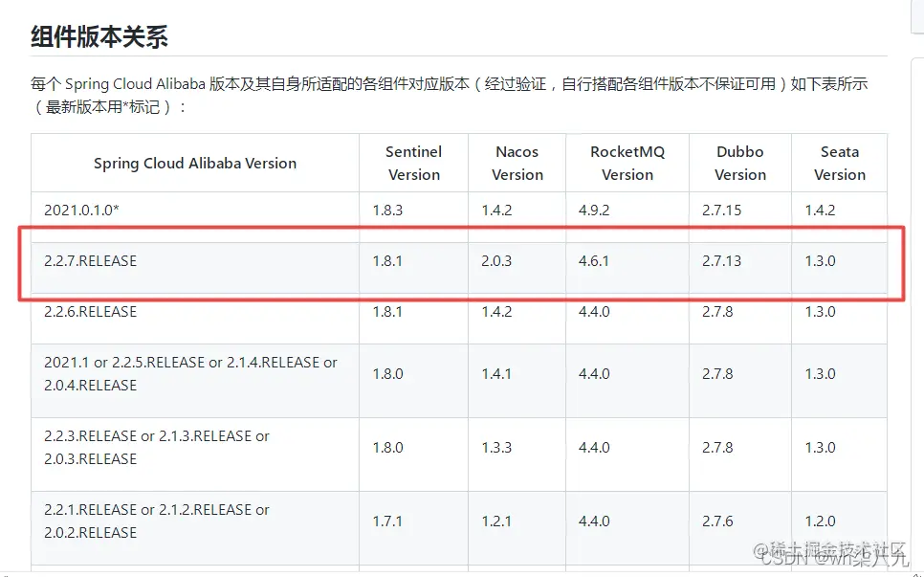Select Sentinel 1.8.0 in the 2.2.3.RELEASE row
The height and width of the screenshot is (577, 924).
coord(387,448)
